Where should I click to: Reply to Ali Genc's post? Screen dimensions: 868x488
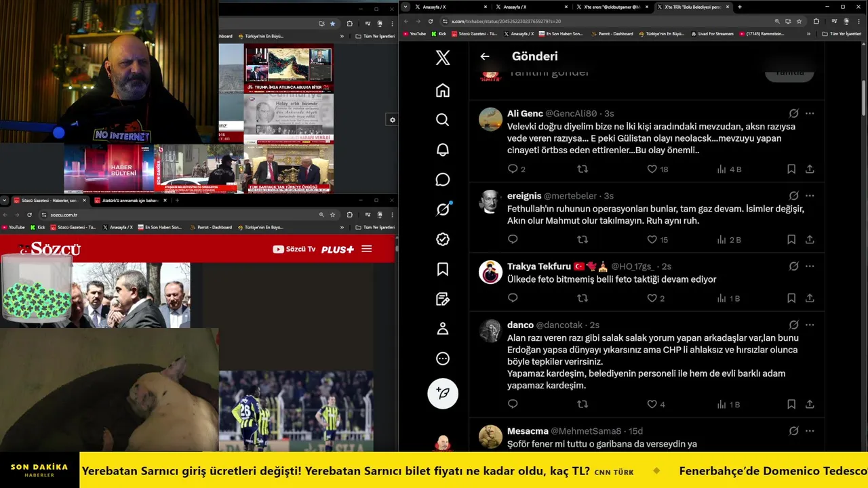[x=513, y=169]
